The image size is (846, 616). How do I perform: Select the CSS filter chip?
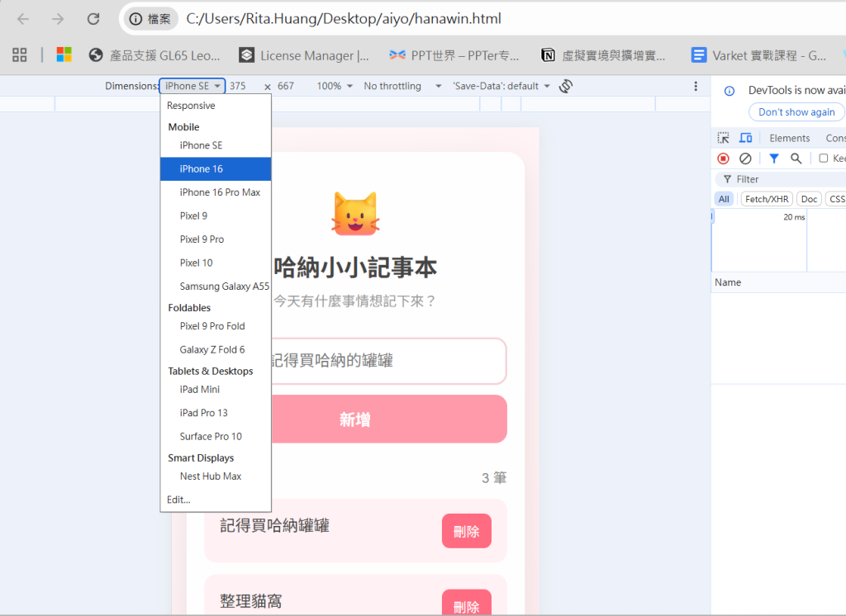(x=837, y=199)
